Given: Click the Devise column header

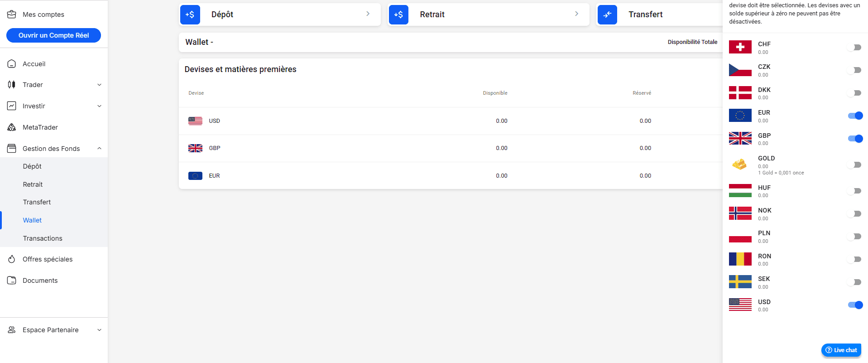Looking at the screenshot, I should (196, 93).
